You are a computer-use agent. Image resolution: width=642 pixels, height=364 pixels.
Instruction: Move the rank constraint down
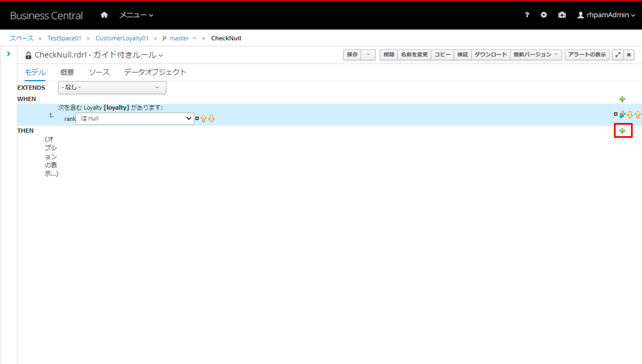tap(211, 119)
